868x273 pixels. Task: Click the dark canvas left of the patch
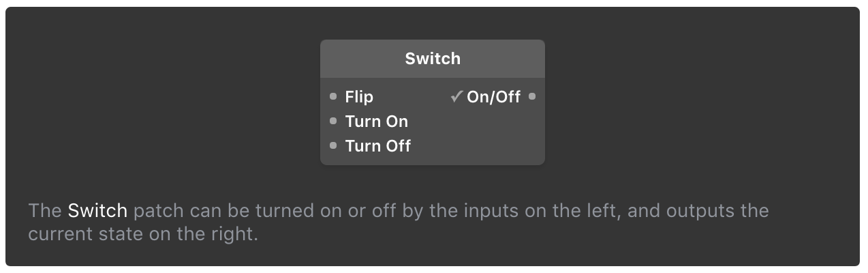[x=170, y=102]
